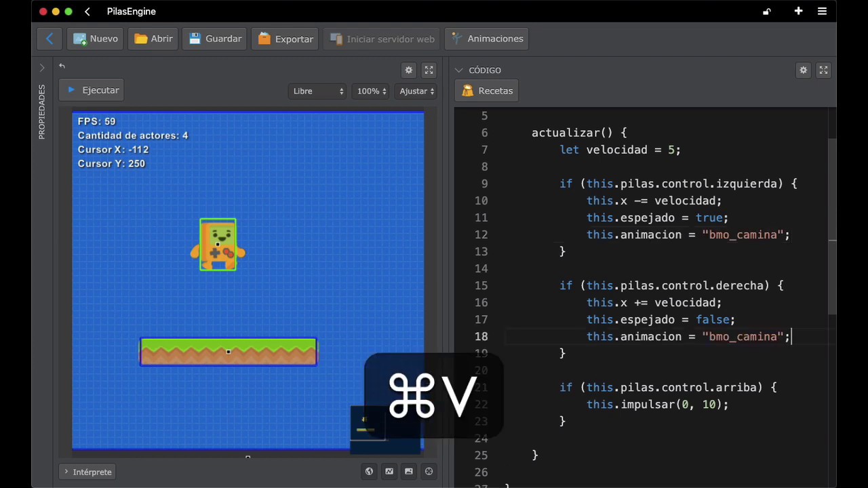Click the 'this.espejado = false;' line
Viewport: 868px width, 488px height.
(660, 319)
